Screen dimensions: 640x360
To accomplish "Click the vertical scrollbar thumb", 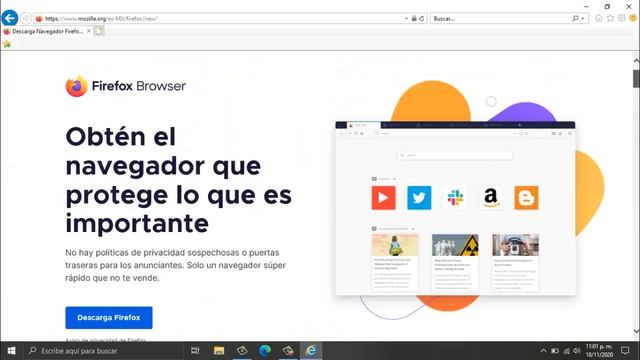I will click(x=636, y=78).
